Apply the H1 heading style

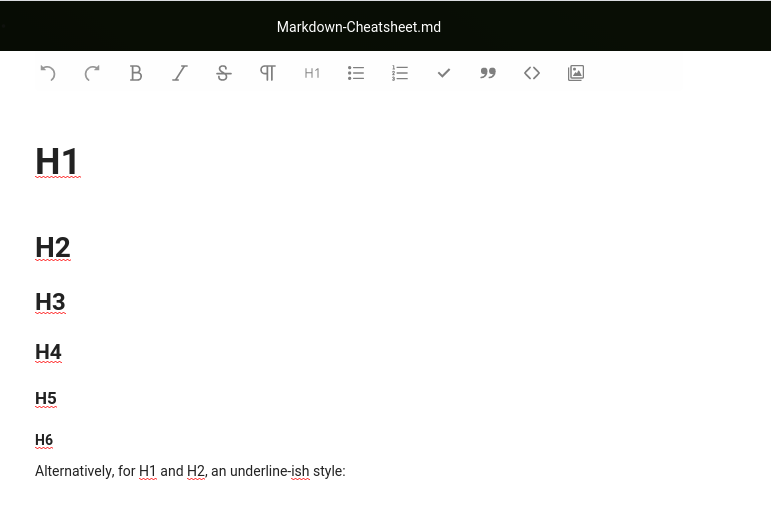312,73
